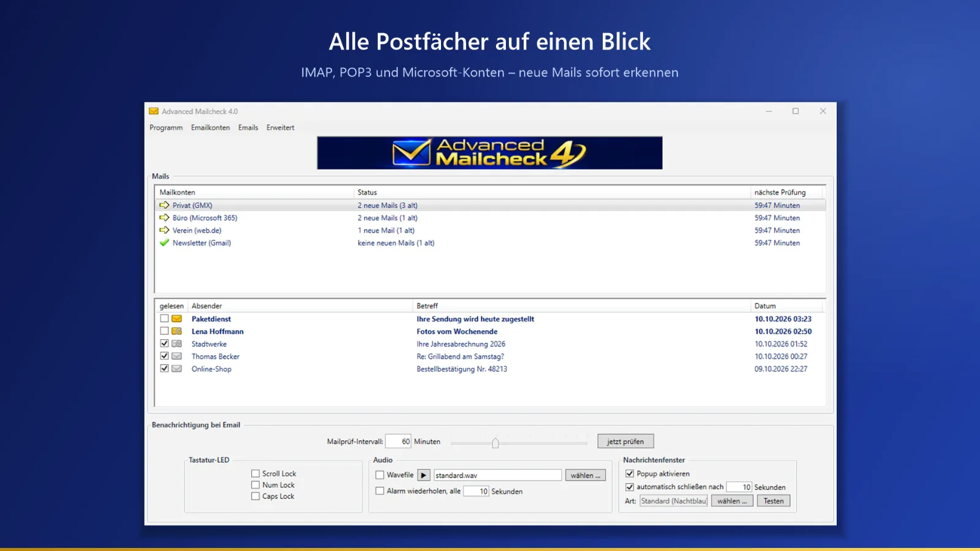This screenshot has width=980, height=551.
Task: Click the Mailprüf-Intervall slider handle
Action: click(496, 443)
